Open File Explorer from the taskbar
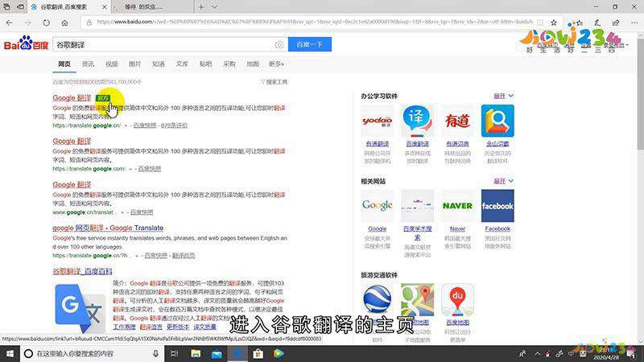This screenshot has width=644, height=362. [x=196, y=354]
